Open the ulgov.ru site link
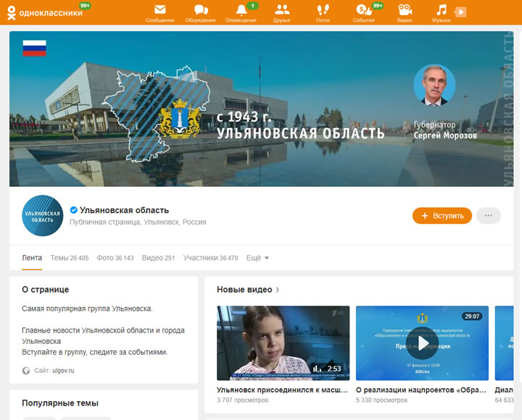The width and height of the screenshot is (522, 420). [x=63, y=371]
